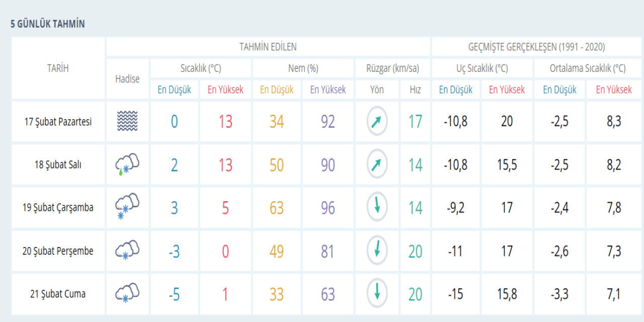
Task: Click wind direction arrow for 21 Şubat
Action: 377,293
